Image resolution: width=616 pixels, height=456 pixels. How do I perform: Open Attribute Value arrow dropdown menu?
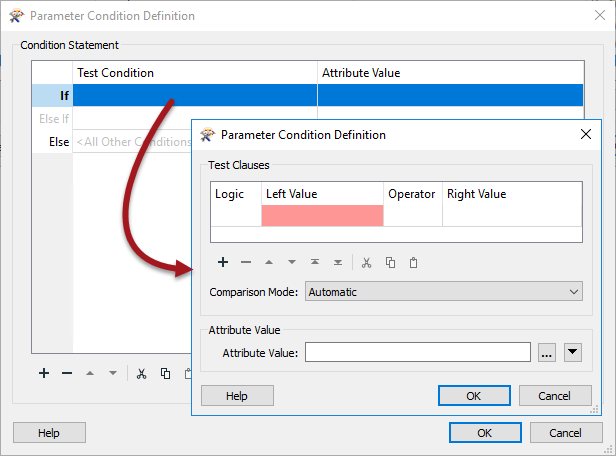(573, 352)
